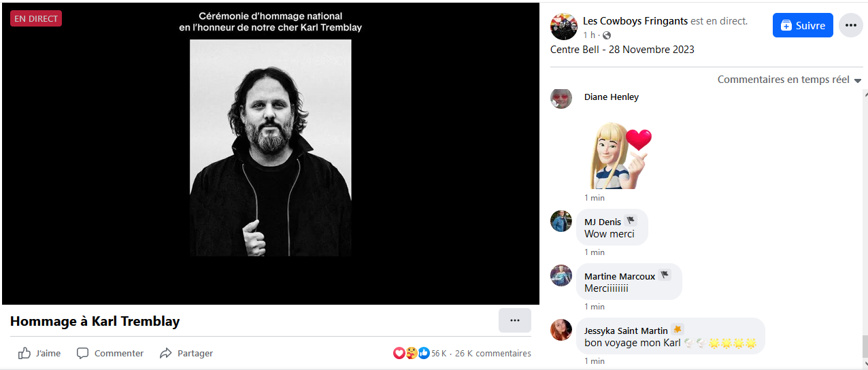
Task: Click the Commenter speech bubble icon
Action: (x=83, y=353)
